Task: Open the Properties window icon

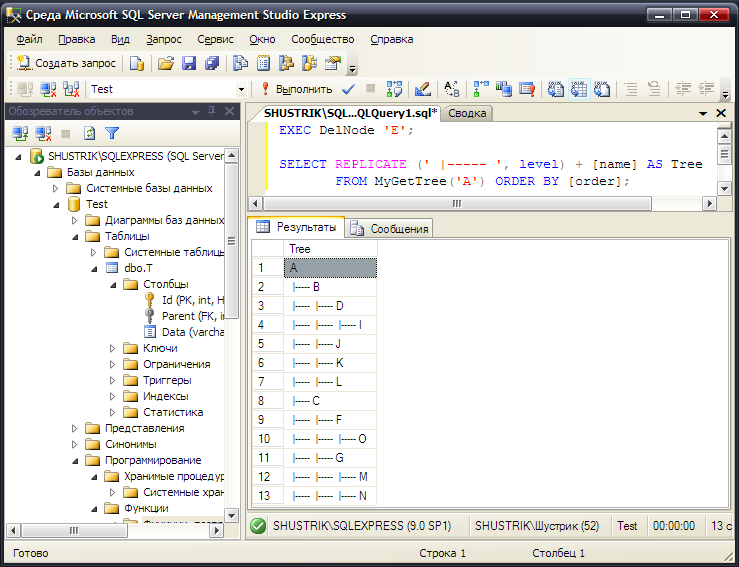Action: 333,63
